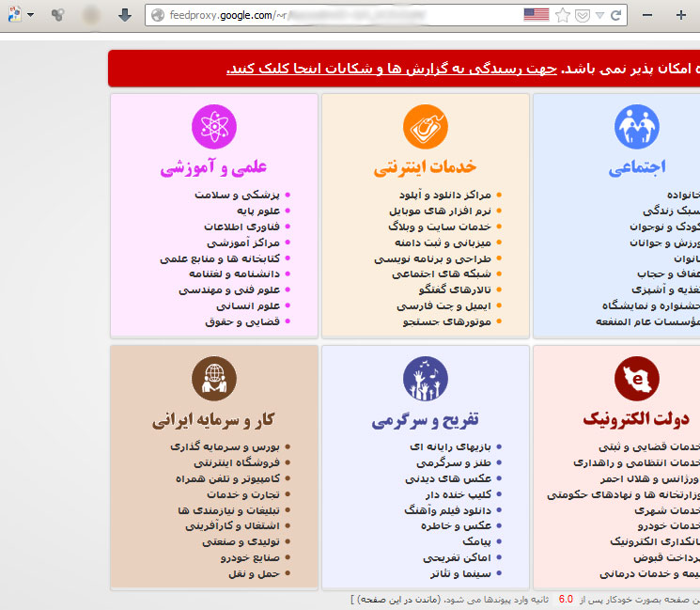
Task: Open the علوم فنی و مهندسی link
Action: (x=229, y=289)
